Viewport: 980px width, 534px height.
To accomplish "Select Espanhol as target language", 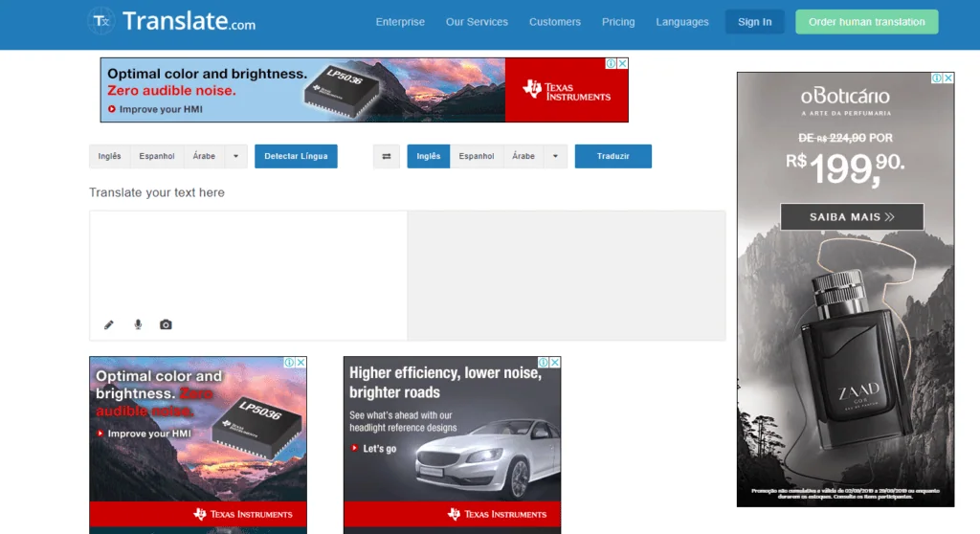I will (x=477, y=156).
